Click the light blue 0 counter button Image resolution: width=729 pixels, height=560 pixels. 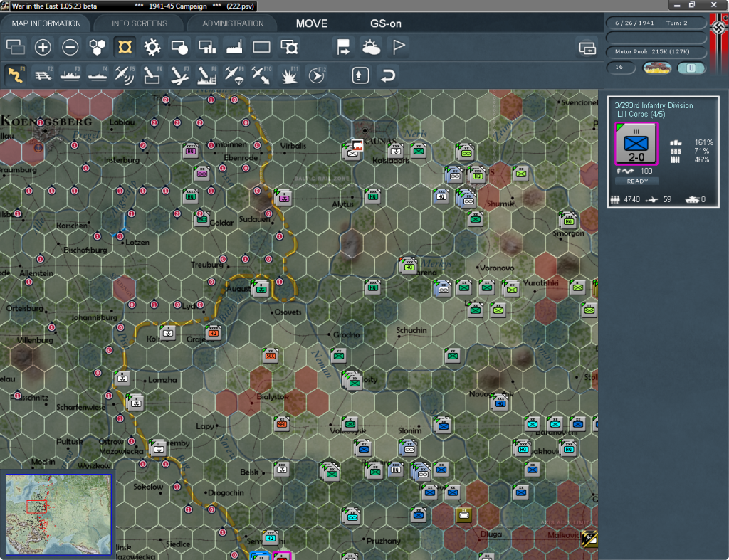click(x=691, y=68)
